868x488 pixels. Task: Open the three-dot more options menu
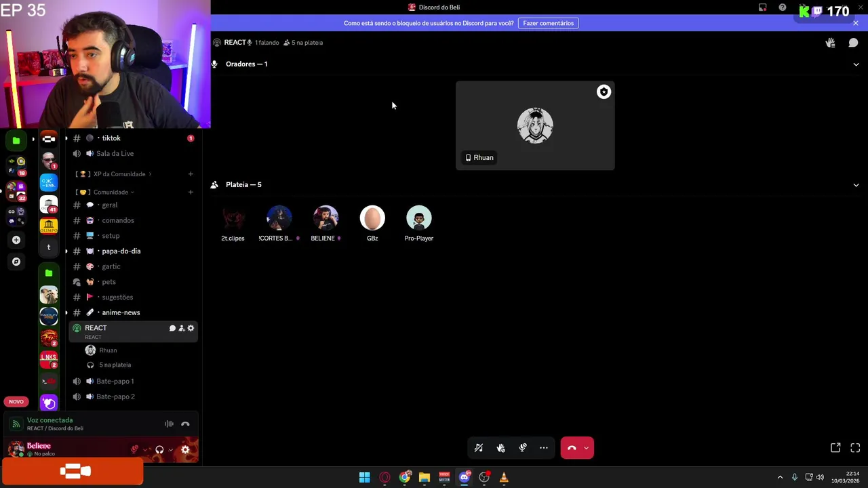pos(544,448)
